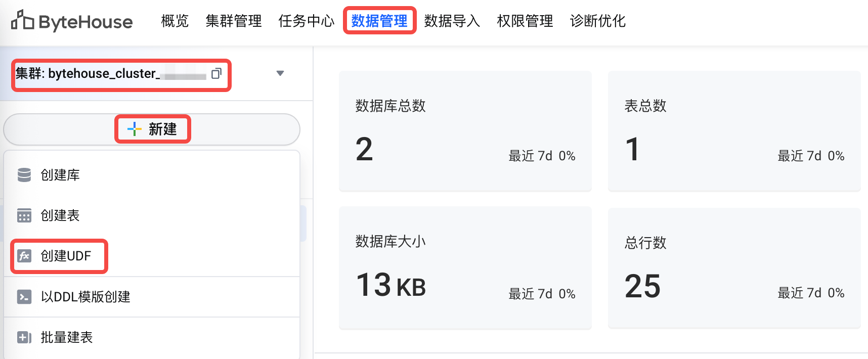Click the 数据库总数 statistics card
The width and height of the screenshot is (868, 359).
(x=465, y=131)
